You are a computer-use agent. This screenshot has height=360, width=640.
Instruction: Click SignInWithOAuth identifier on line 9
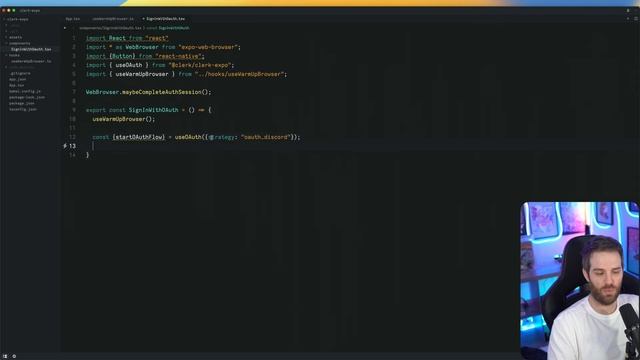(153, 110)
